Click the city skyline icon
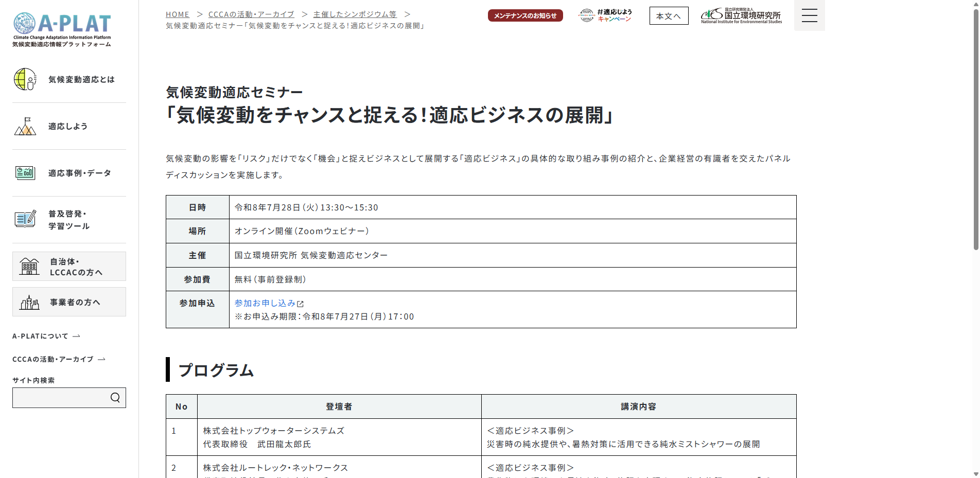The image size is (980, 478). [x=29, y=302]
